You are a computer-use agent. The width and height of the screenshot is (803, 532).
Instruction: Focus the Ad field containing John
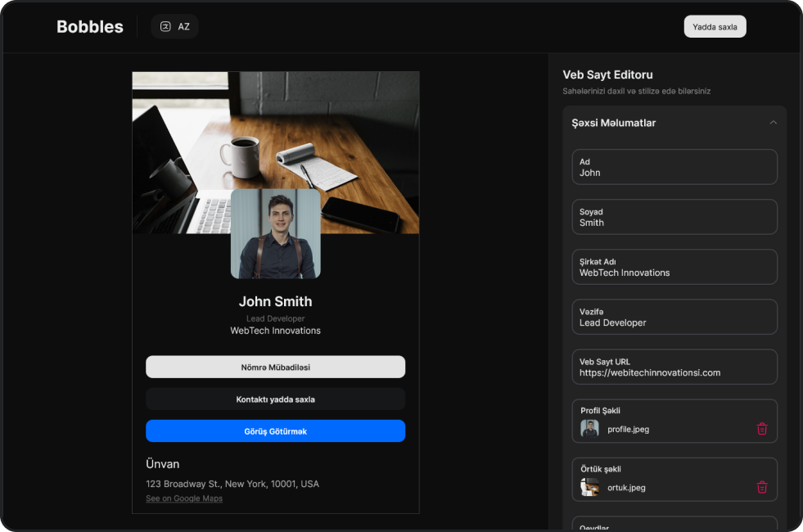pyautogui.click(x=674, y=167)
